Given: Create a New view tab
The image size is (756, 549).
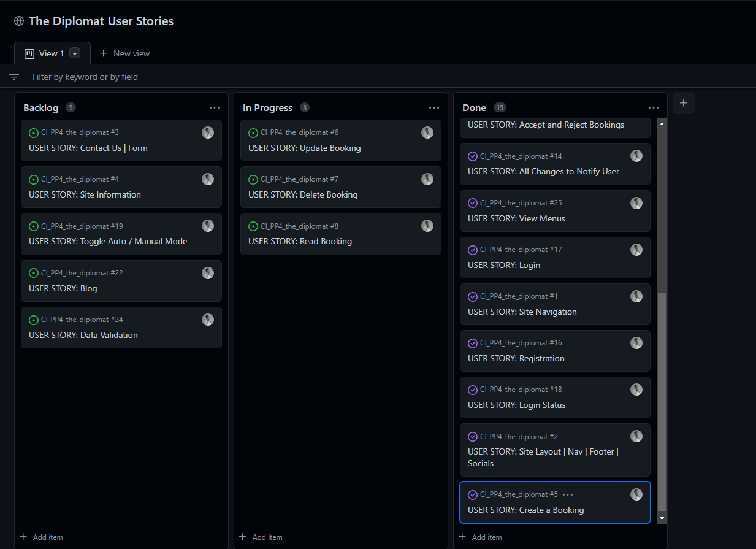Looking at the screenshot, I should coord(124,53).
